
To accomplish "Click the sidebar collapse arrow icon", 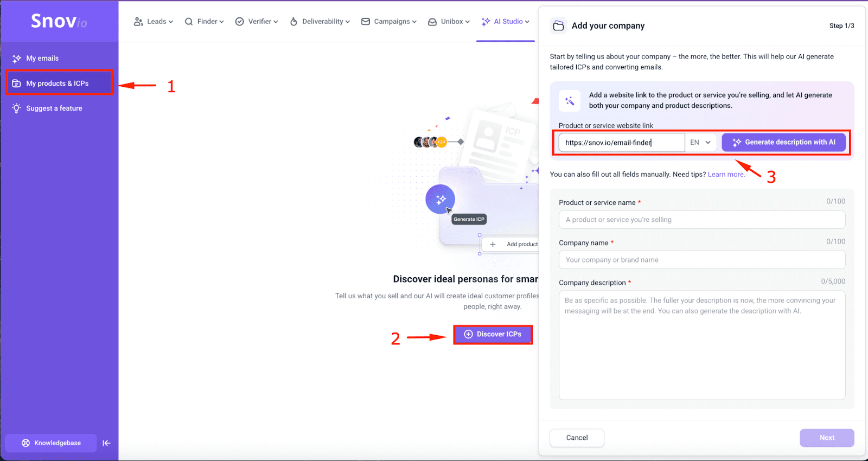I will tap(106, 443).
